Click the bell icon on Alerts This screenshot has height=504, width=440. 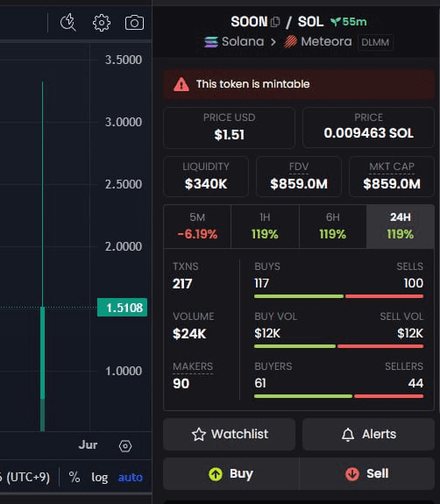click(x=348, y=434)
